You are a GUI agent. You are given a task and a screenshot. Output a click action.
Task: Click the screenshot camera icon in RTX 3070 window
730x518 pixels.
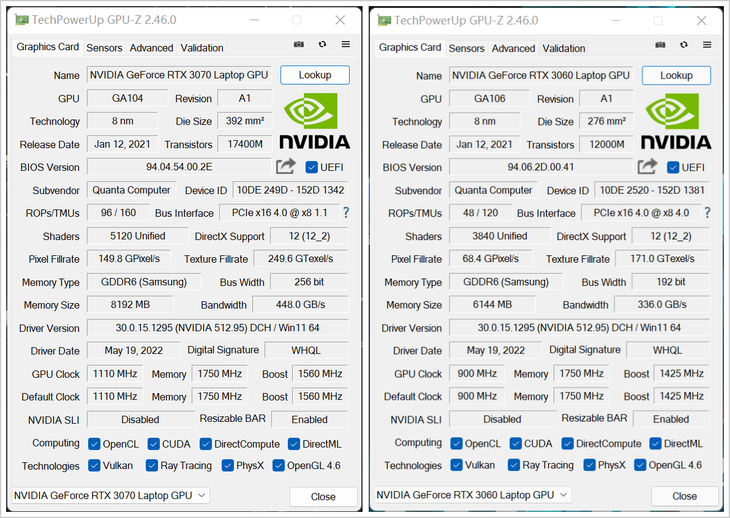(298, 45)
